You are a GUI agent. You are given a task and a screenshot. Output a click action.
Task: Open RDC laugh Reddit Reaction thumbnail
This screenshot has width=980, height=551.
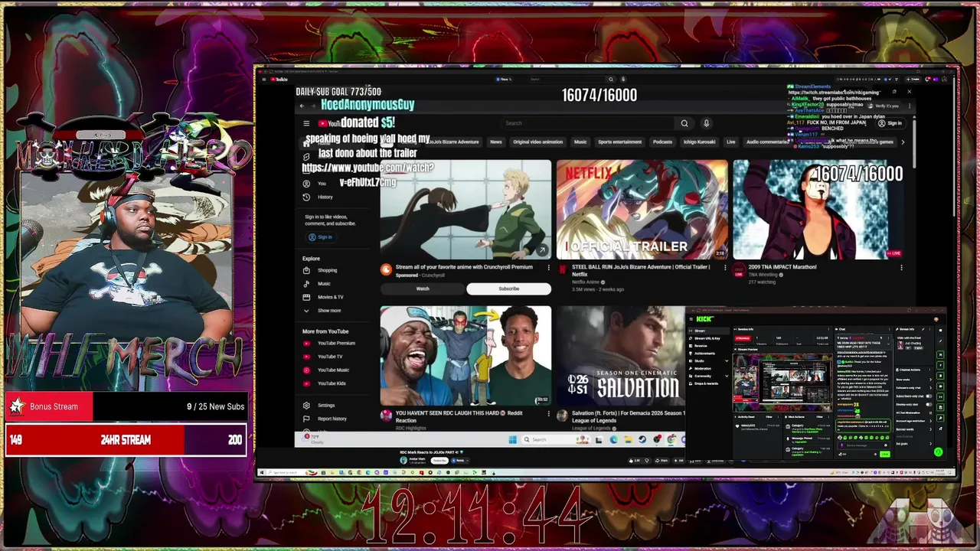click(465, 356)
